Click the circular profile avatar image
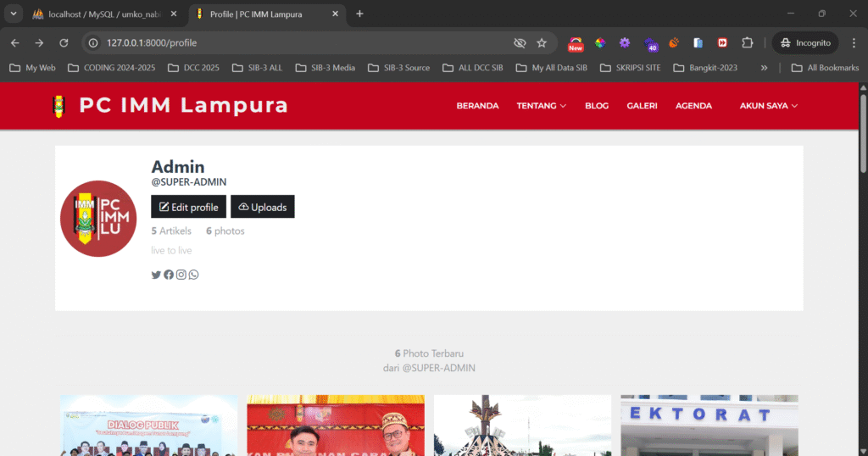 [98, 219]
